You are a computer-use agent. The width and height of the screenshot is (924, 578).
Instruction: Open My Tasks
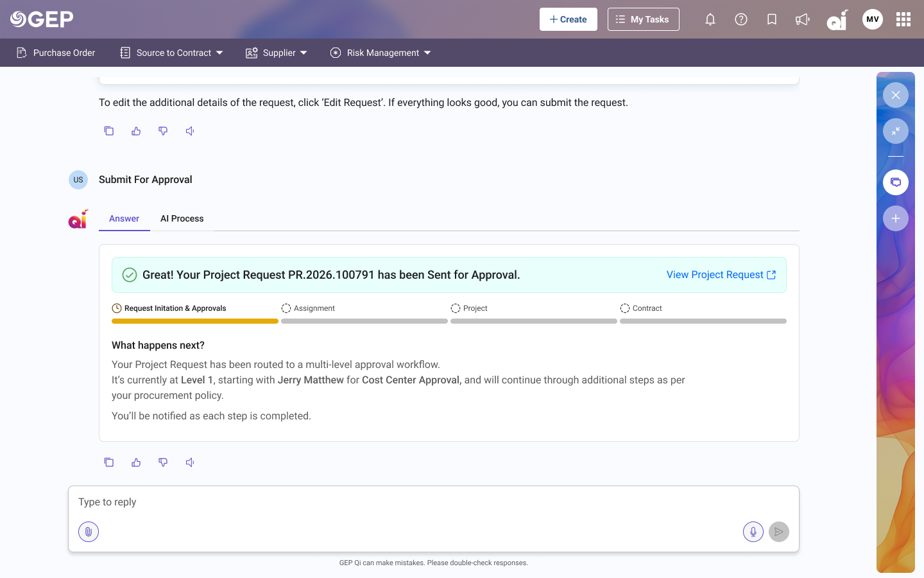click(644, 19)
